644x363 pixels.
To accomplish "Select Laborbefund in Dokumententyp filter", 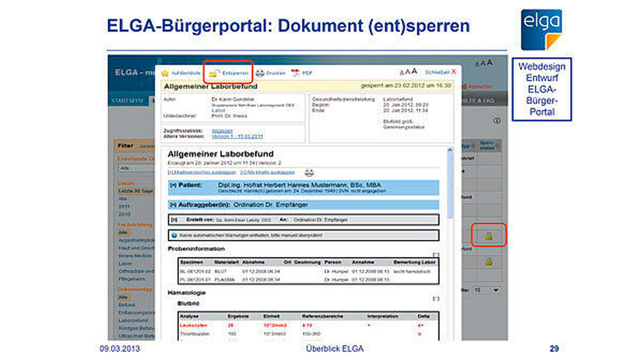I will 133,320.
